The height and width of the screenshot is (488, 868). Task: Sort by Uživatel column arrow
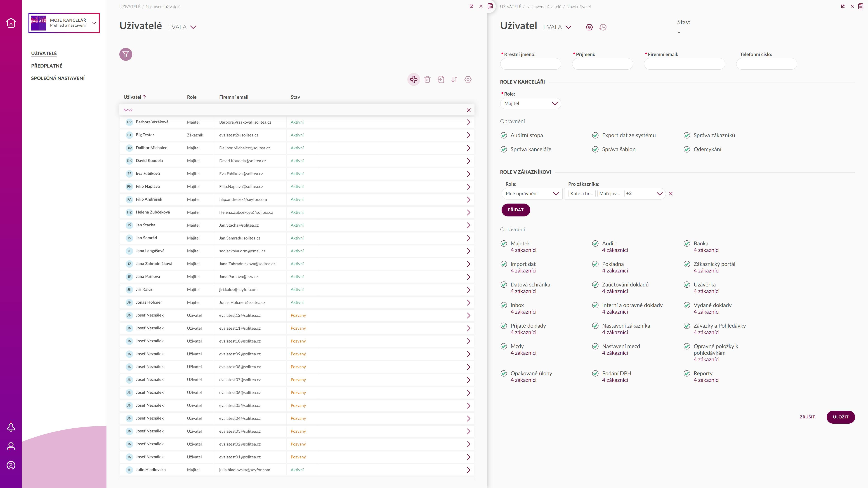click(144, 97)
